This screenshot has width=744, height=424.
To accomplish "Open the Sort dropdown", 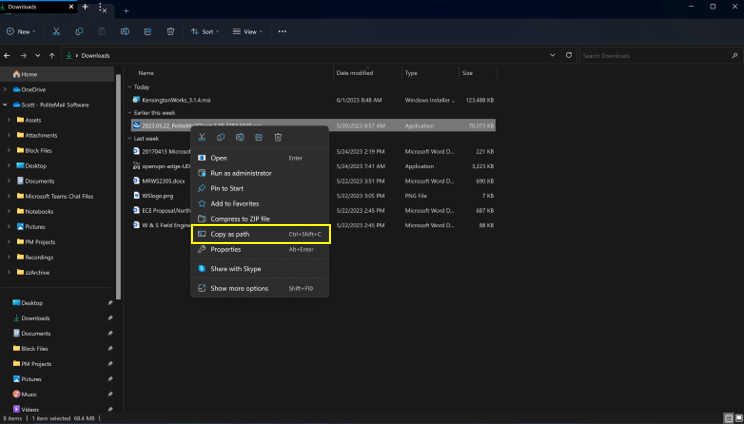I will pos(205,31).
